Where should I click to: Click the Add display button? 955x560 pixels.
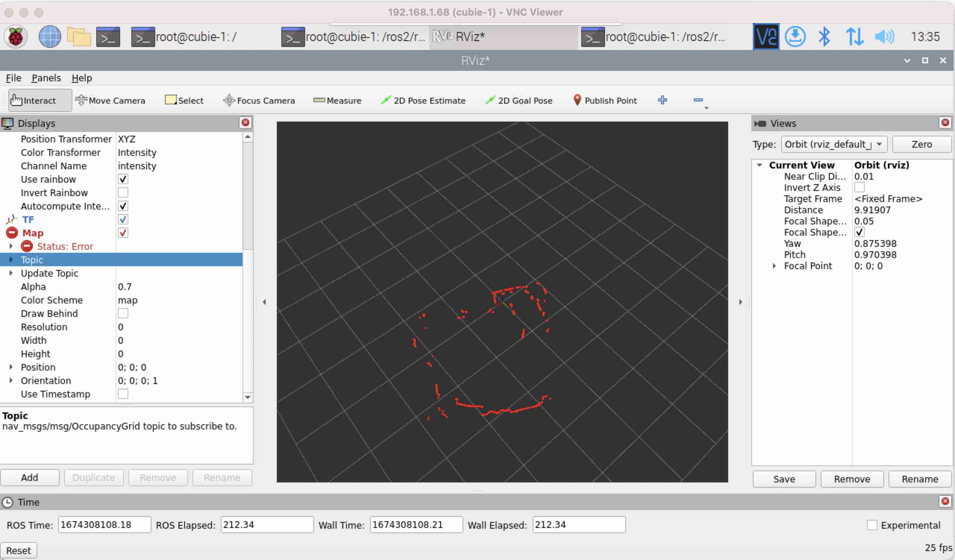29,477
